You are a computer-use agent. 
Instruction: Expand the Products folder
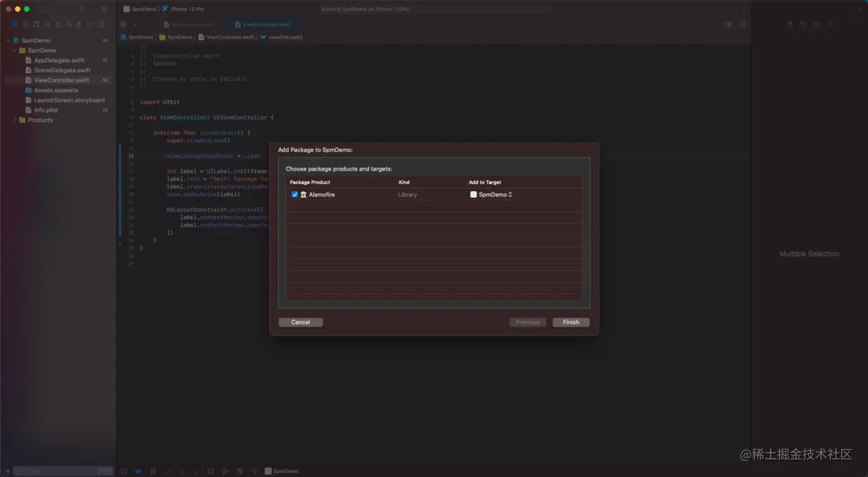point(15,120)
